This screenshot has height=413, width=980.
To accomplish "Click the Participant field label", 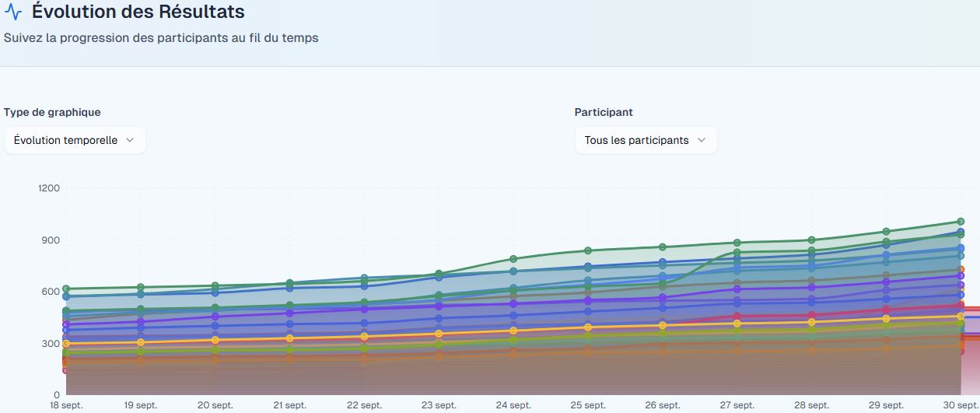I will (x=604, y=112).
